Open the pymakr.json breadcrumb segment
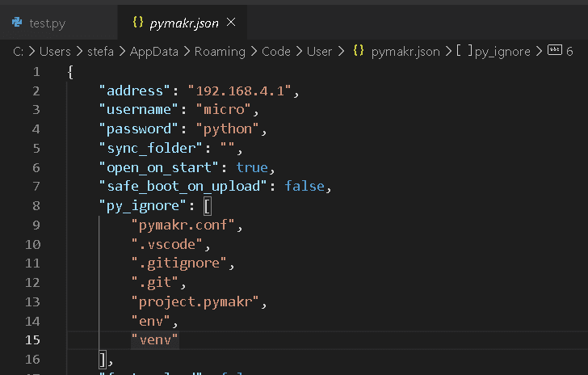 (405, 51)
